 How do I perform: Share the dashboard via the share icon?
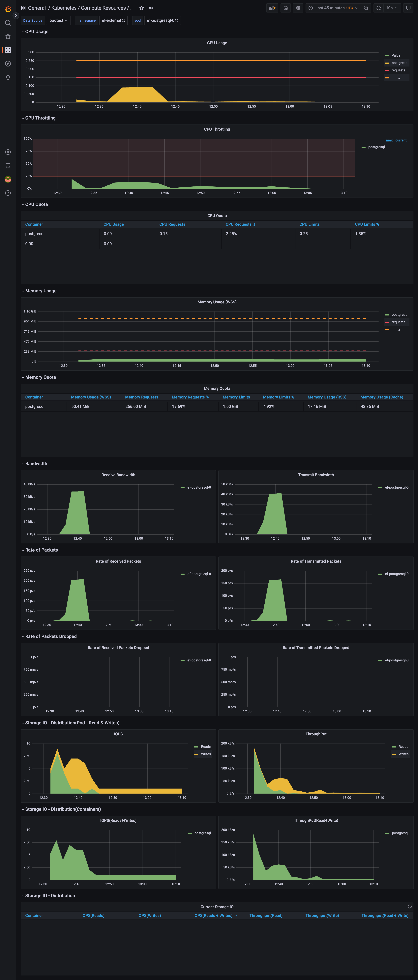[151, 8]
